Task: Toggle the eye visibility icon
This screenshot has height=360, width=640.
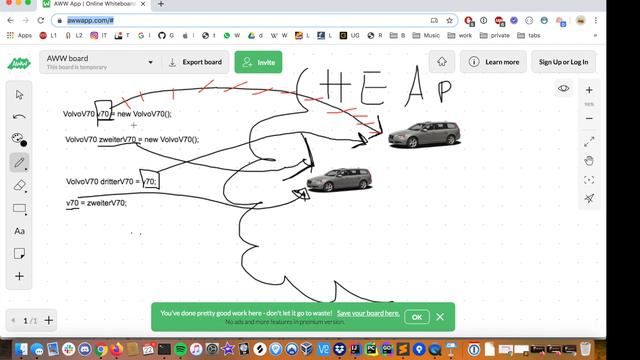Action: coord(564,88)
